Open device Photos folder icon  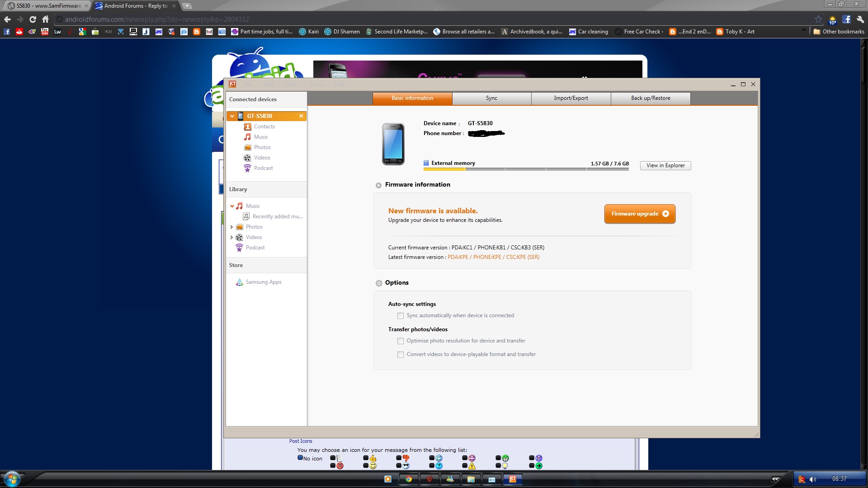pos(248,147)
